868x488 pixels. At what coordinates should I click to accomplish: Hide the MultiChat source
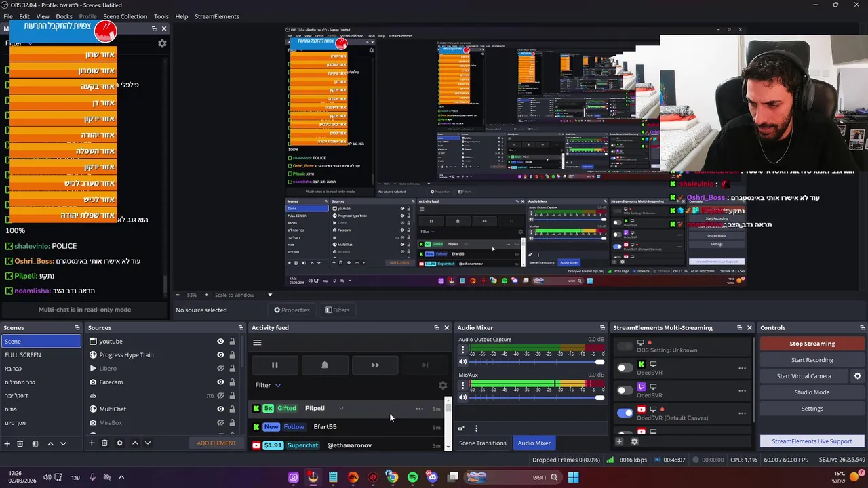pyautogui.click(x=220, y=409)
